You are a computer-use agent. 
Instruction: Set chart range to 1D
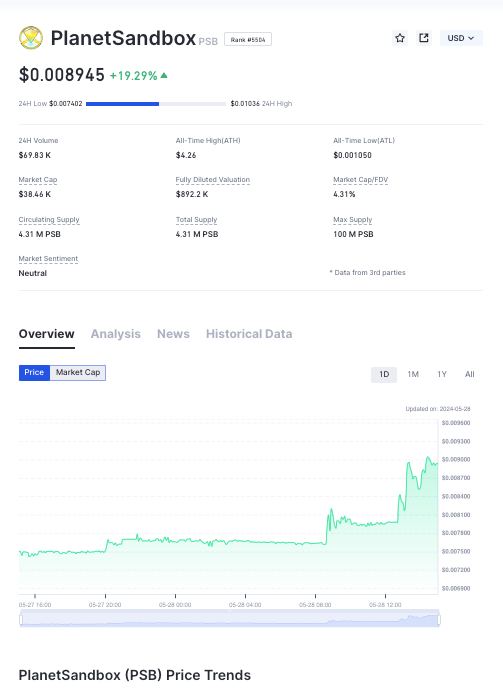pos(384,374)
